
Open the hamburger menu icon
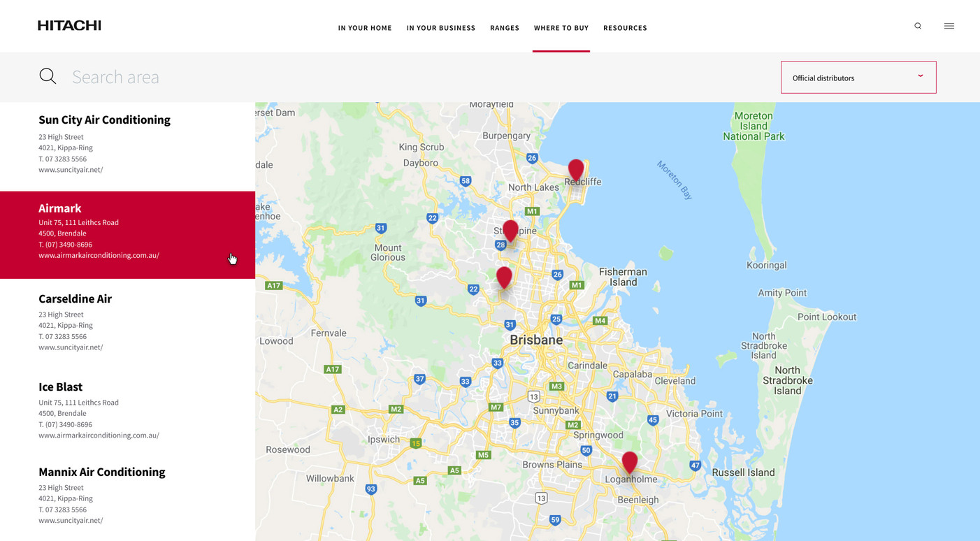pyautogui.click(x=949, y=26)
